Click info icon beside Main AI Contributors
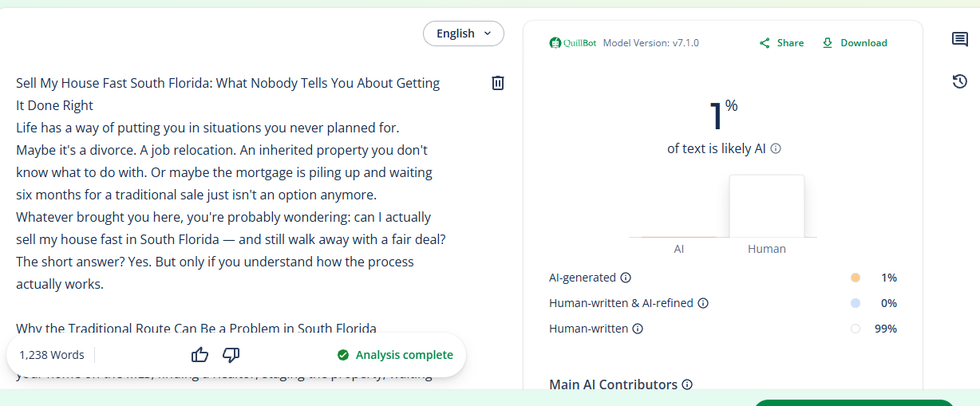 pos(687,384)
